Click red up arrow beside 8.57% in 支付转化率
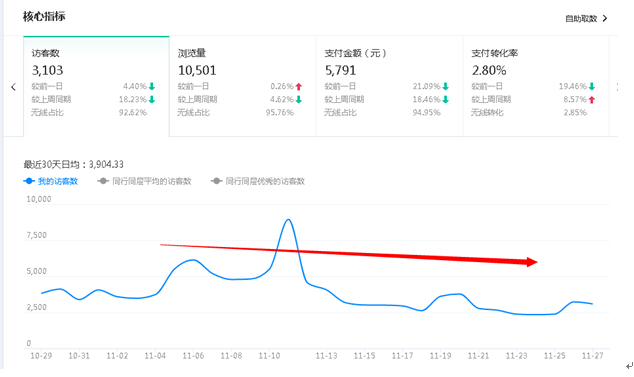 pos(592,100)
